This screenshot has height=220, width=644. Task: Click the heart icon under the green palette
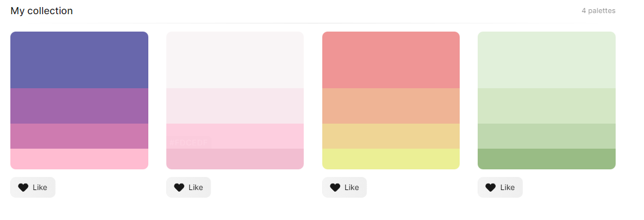coord(490,187)
